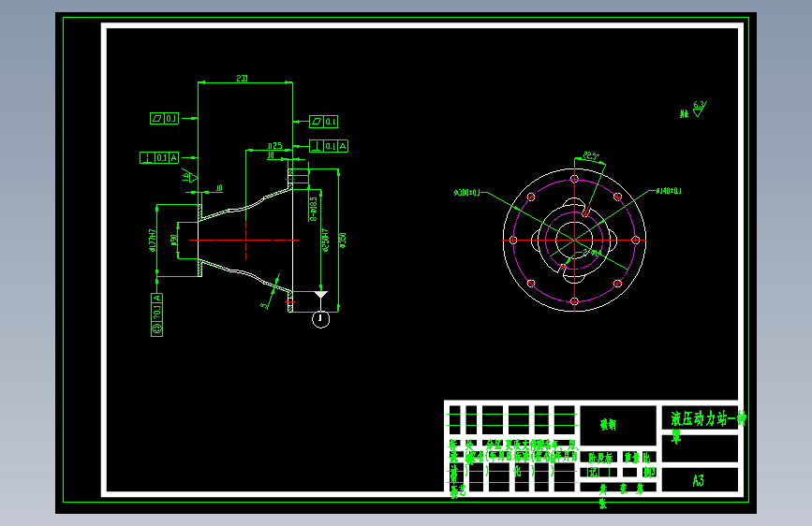
Task: Select the 112.5 dimension text
Action: pos(275,146)
